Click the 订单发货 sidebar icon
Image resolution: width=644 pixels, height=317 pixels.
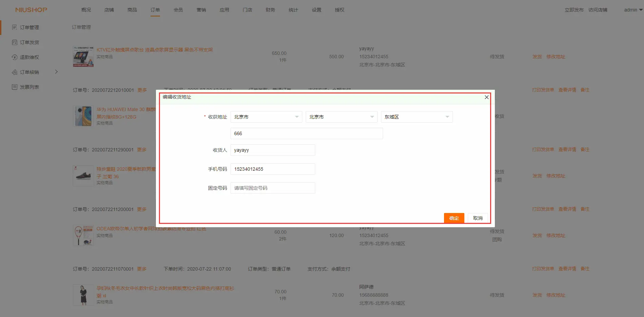tap(14, 42)
